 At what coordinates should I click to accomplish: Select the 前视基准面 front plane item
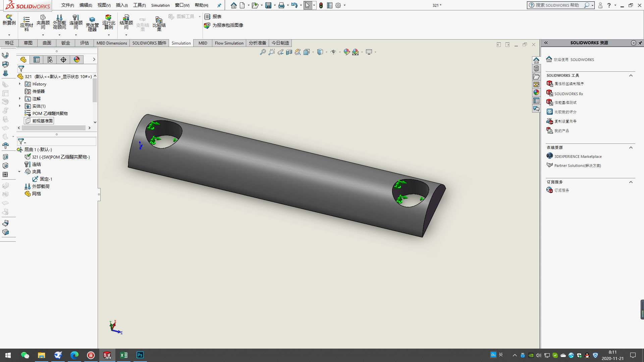click(x=39, y=121)
